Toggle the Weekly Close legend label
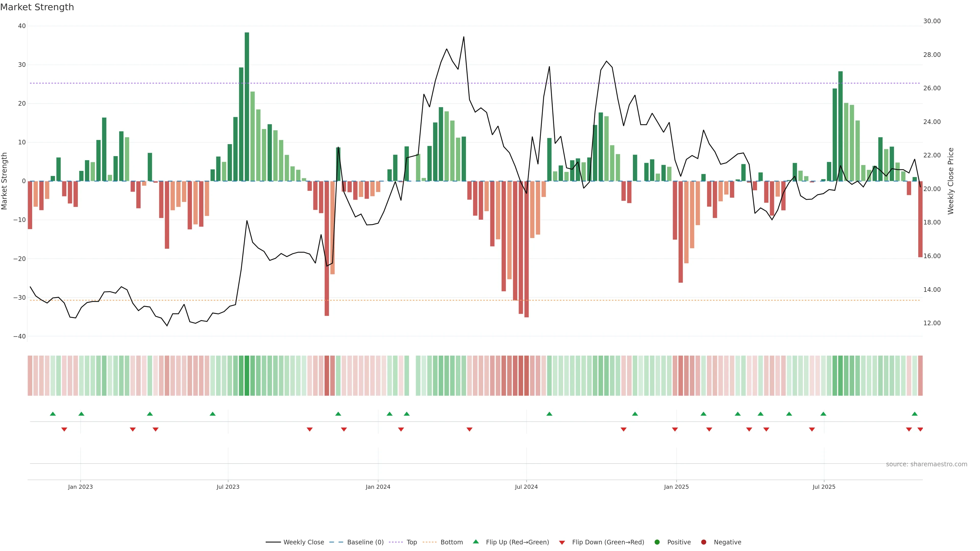Image resolution: width=980 pixels, height=551 pixels. click(x=304, y=542)
